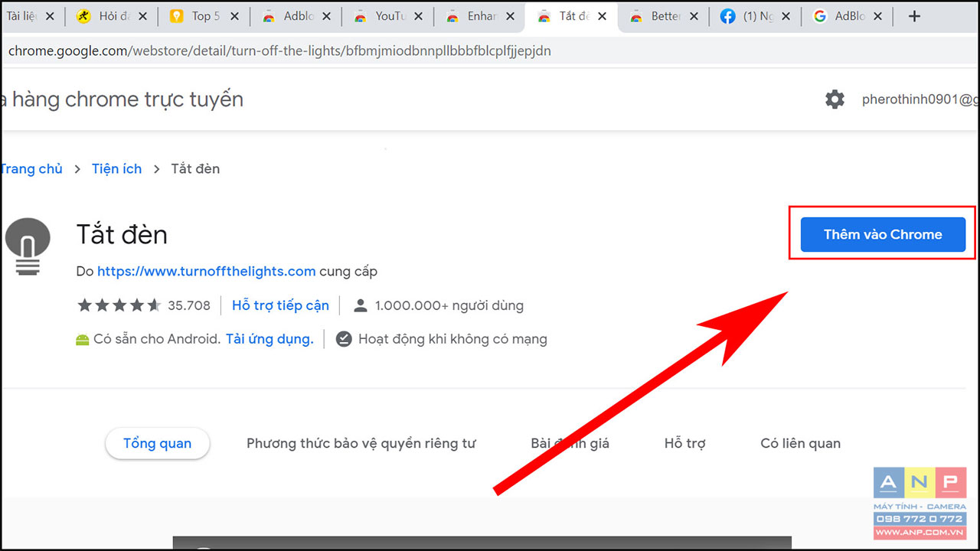Go to Trang chủ breadcrumb
This screenshot has height=551, width=980.
tap(31, 169)
